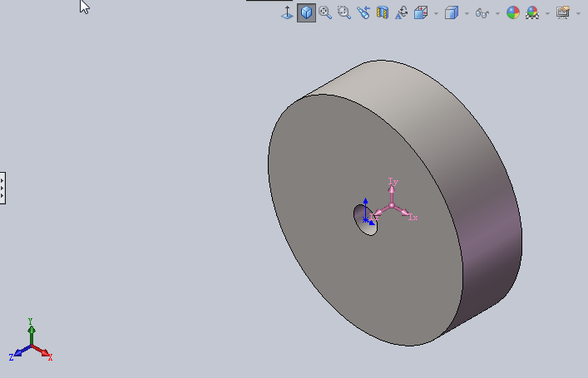Screen dimensions: 588x378
Task: Open Edit Appearance color ball
Action: (x=513, y=12)
